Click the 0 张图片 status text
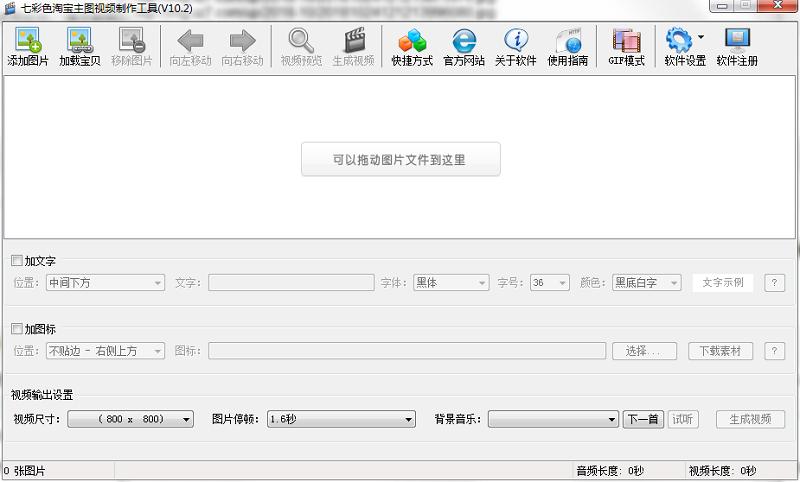 click(x=24, y=471)
